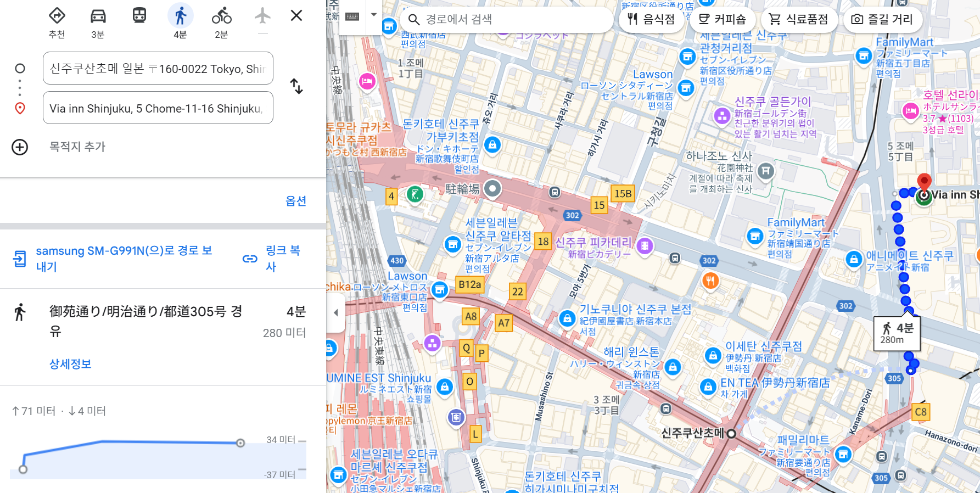980x493 pixels.
Task: Open 하나조노 신사 shrine marker
Action: (765, 172)
